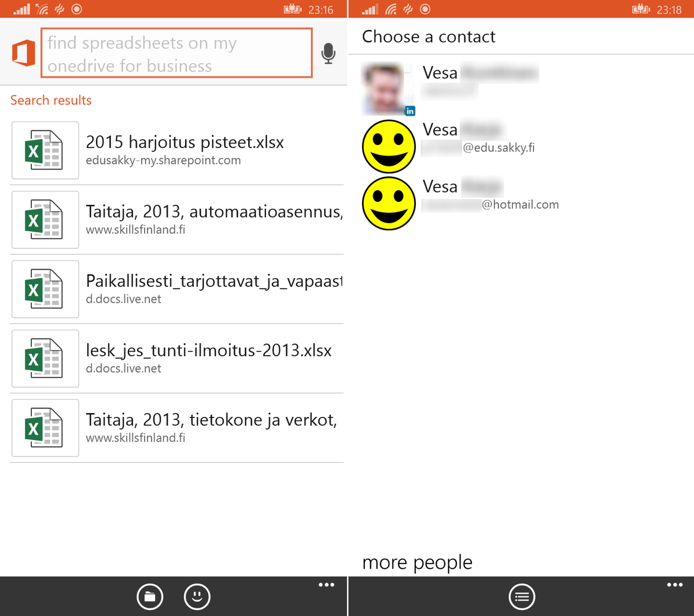Open recent contacts with the smiley icon
Screen dimensions: 694x616
tap(197, 596)
